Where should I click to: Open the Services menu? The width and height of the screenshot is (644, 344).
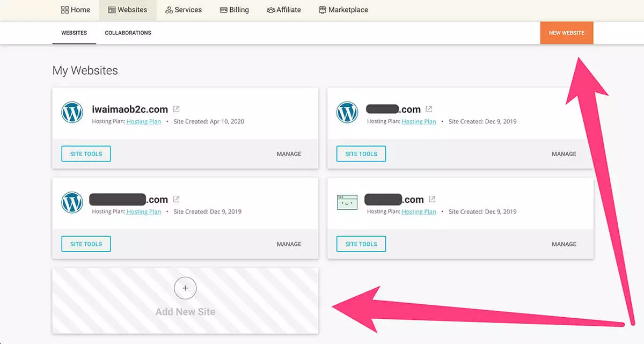(183, 10)
